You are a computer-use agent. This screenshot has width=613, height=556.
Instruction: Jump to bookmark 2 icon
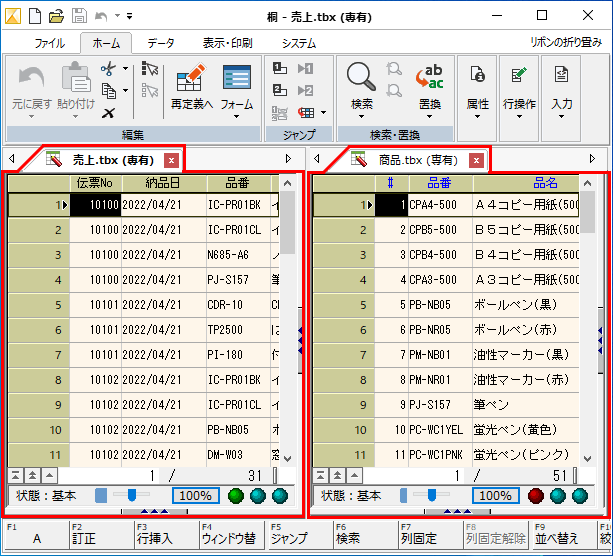(x=305, y=91)
